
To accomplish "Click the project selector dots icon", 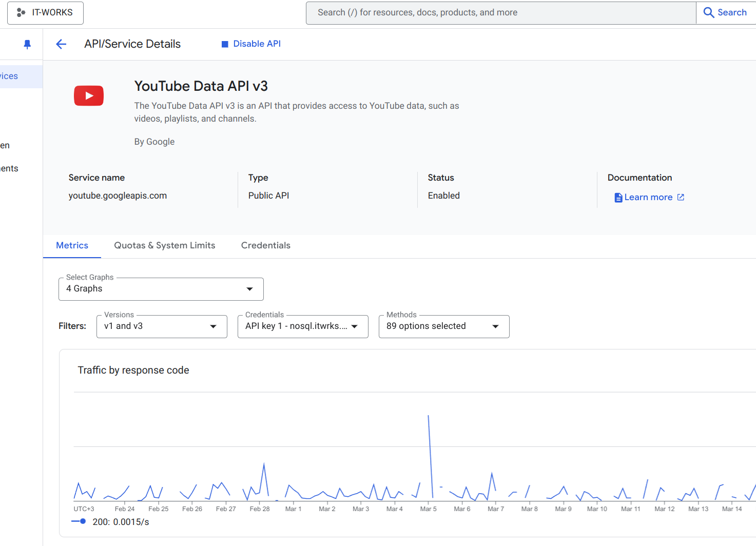I will tap(21, 13).
